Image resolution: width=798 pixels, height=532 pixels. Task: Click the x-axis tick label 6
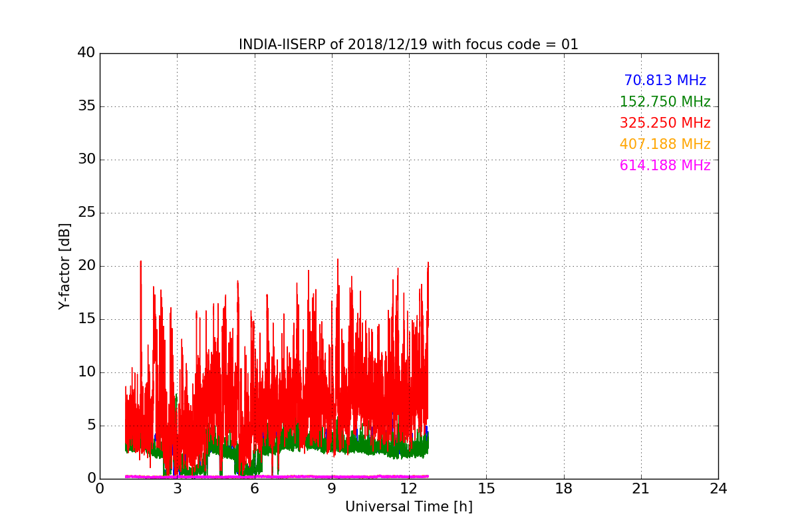[254, 489]
